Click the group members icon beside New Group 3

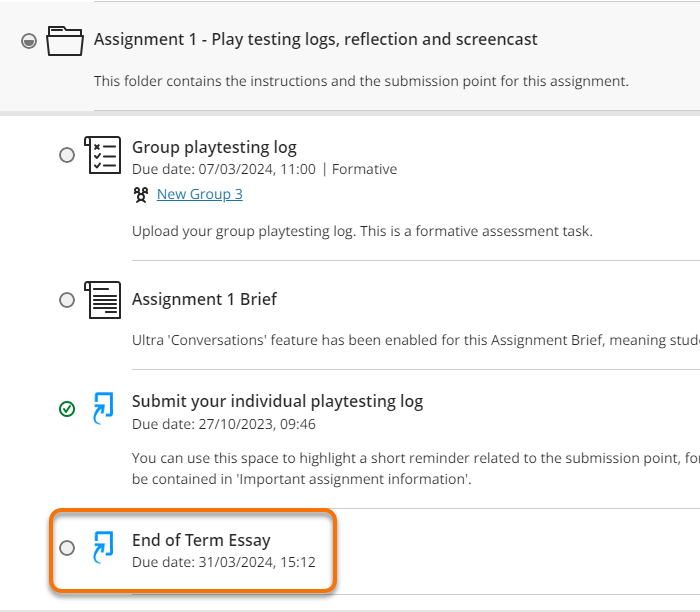click(x=141, y=194)
